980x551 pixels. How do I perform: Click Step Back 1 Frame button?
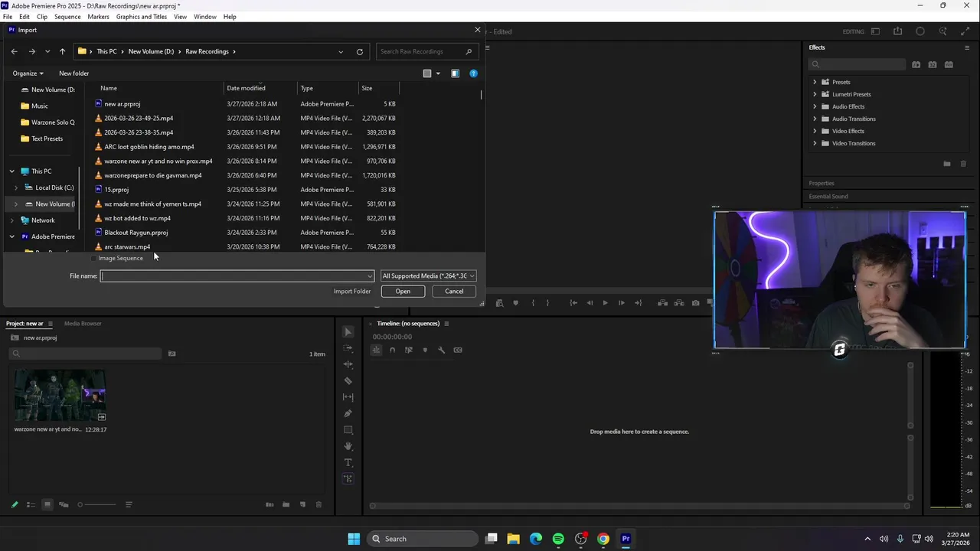tap(590, 303)
